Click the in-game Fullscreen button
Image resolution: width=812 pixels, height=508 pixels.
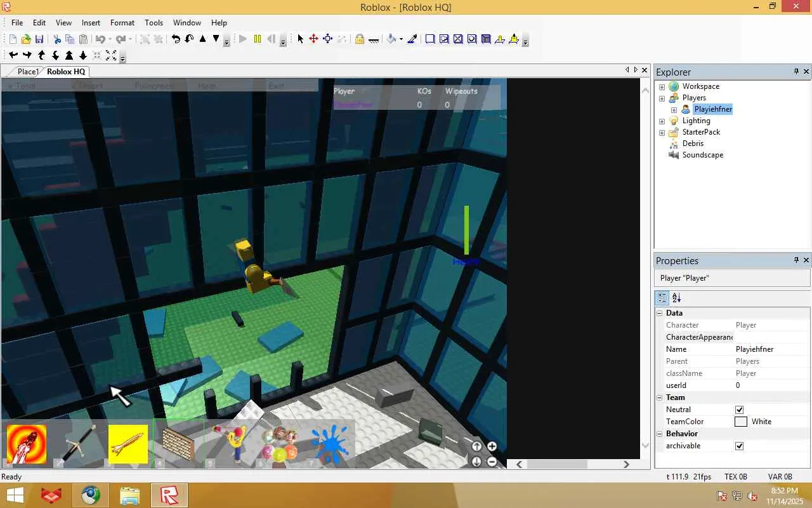click(154, 86)
